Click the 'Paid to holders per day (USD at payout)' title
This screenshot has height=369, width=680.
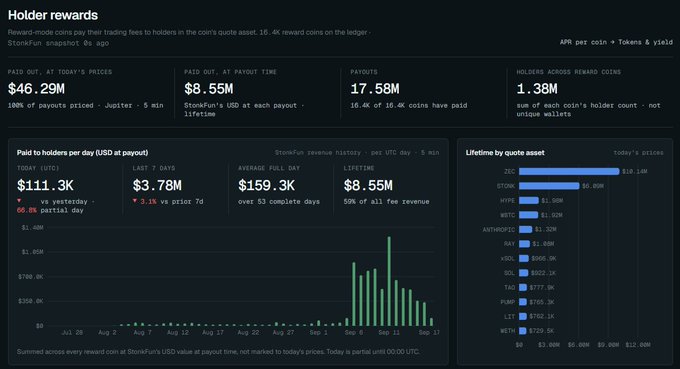pyautogui.click(x=82, y=153)
